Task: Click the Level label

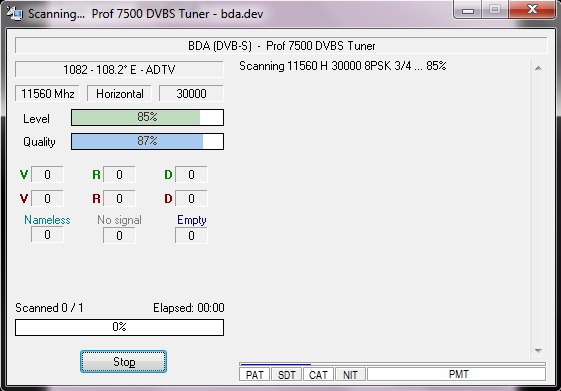Action: (x=36, y=119)
